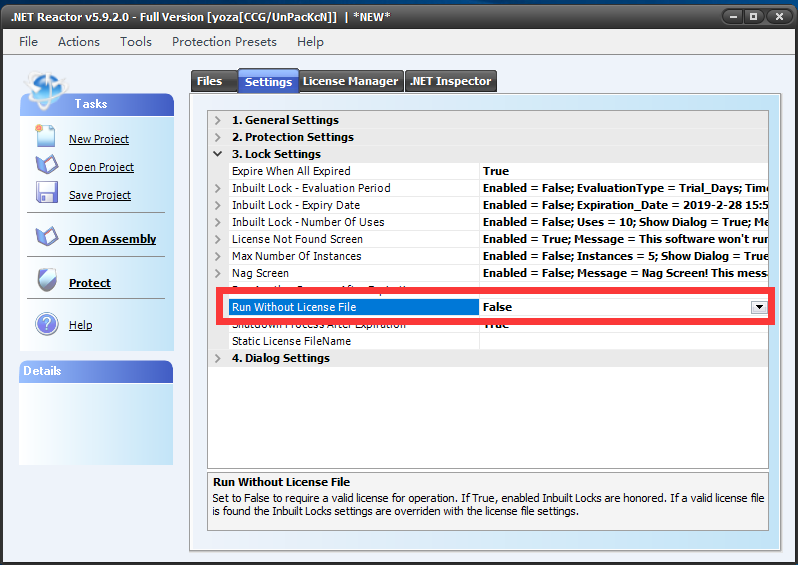This screenshot has width=798, height=565.
Task: Click the Help link in Tasks
Action: click(x=80, y=325)
